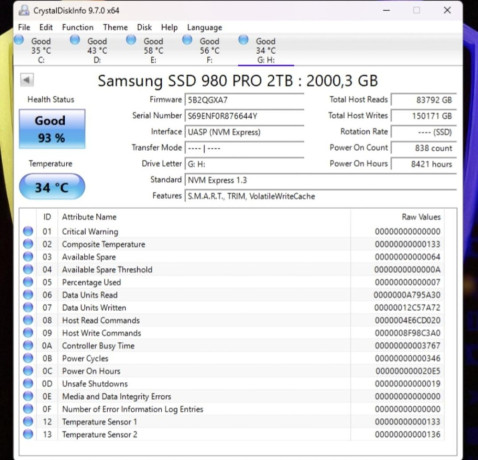Viewport: 478px width, 460px height.
Task: Open the Disk menu
Action: pos(144,27)
